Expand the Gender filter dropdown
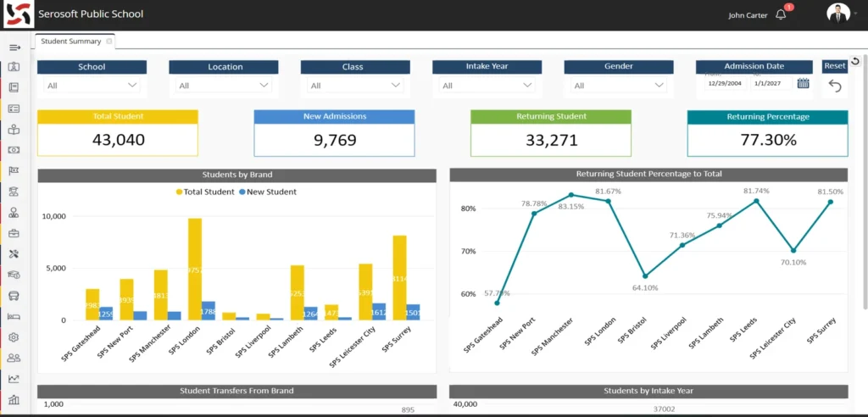 coord(619,86)
